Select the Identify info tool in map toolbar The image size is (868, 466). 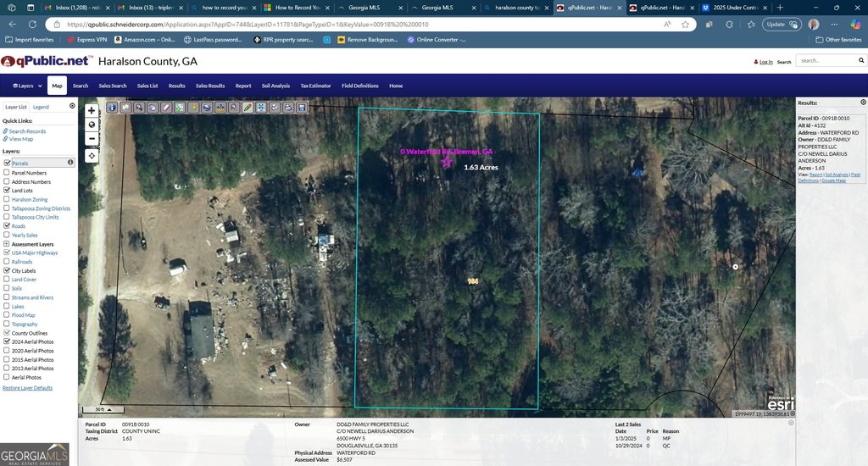pos(112,108)
